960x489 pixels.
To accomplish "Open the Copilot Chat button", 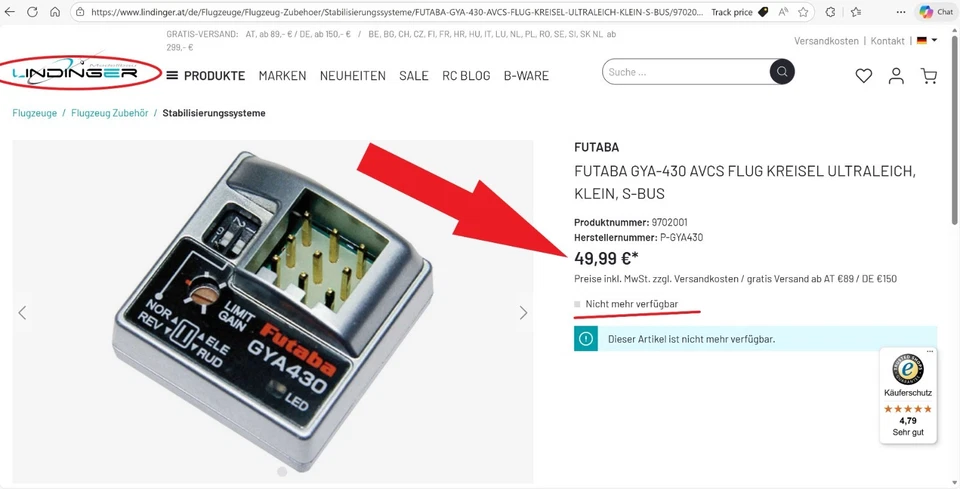I will click(936, 12).
